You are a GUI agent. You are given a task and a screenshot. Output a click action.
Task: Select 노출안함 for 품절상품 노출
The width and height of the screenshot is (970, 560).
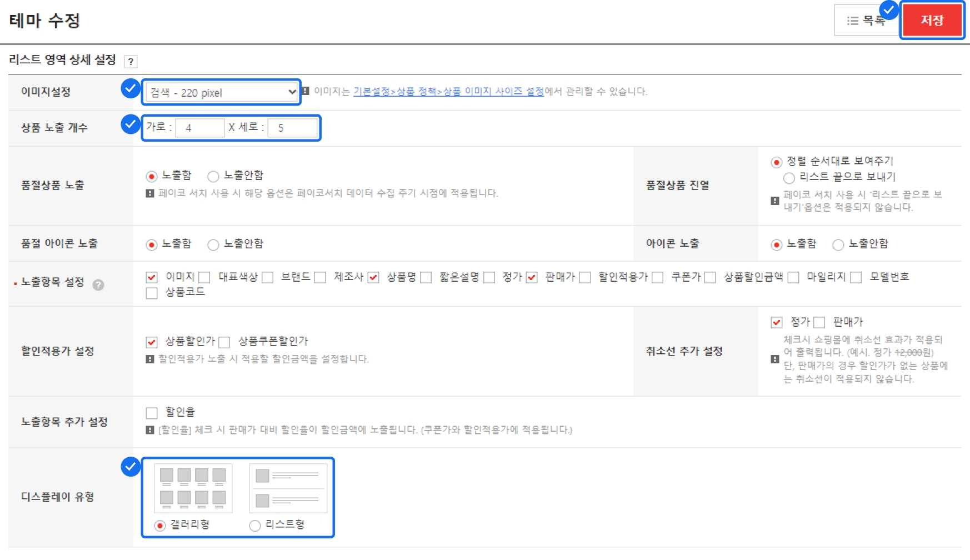tap(213, 177)
